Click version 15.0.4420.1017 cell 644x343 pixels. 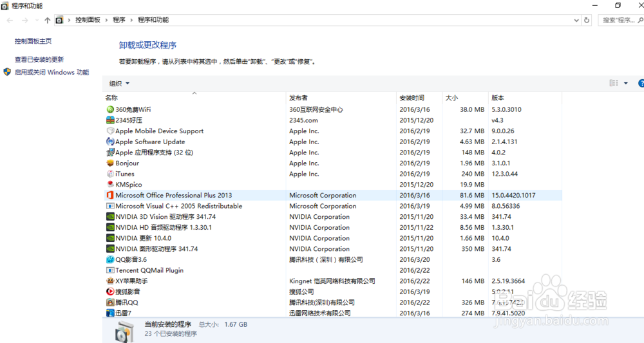[513, 195]
